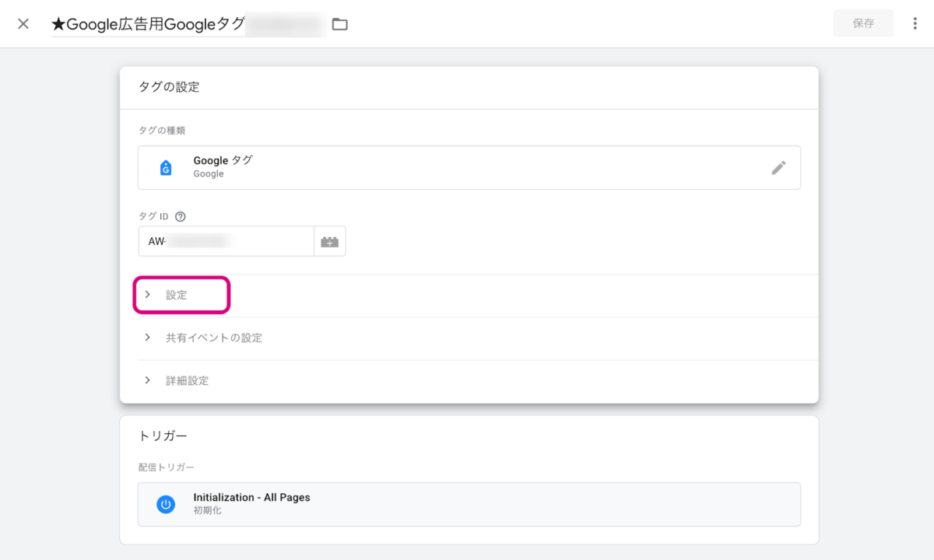This screenshot has width=934, height=560.
Task: Click the tag name title to rename it
Action: [x=148, y=24]
